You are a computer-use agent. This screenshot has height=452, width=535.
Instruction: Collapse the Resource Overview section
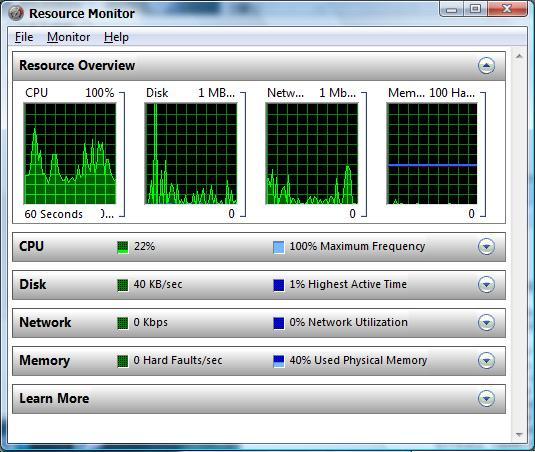pyautogui.click(x=486, y=65)
